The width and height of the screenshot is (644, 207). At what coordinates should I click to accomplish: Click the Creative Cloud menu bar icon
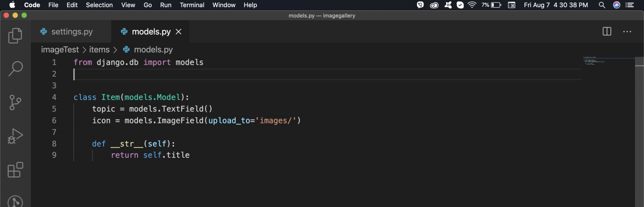[x=434, y=5]
